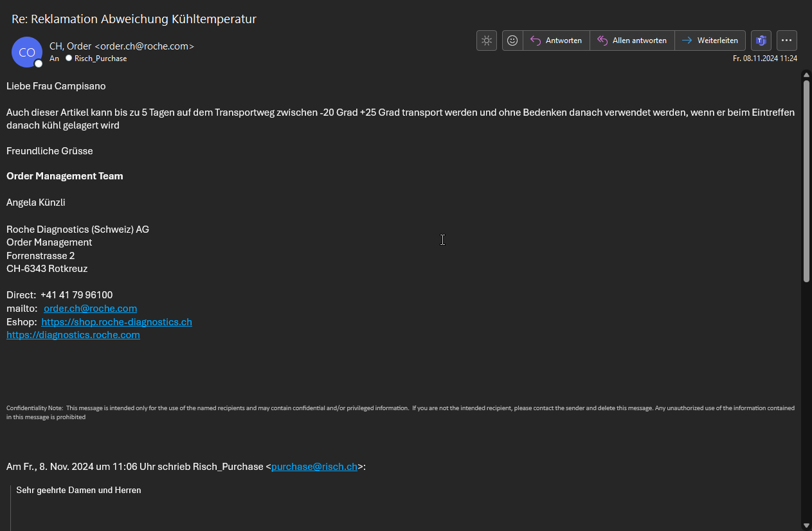The width and height of the screenshot is (812, 531).
Task: Open the Risch_Purchase recipient contact
Action: coord(100,59)
